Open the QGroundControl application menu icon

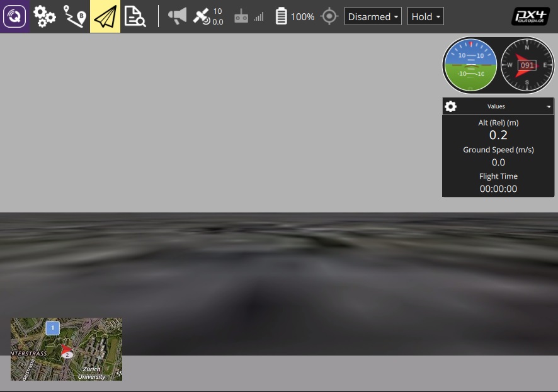coord(14,16)
